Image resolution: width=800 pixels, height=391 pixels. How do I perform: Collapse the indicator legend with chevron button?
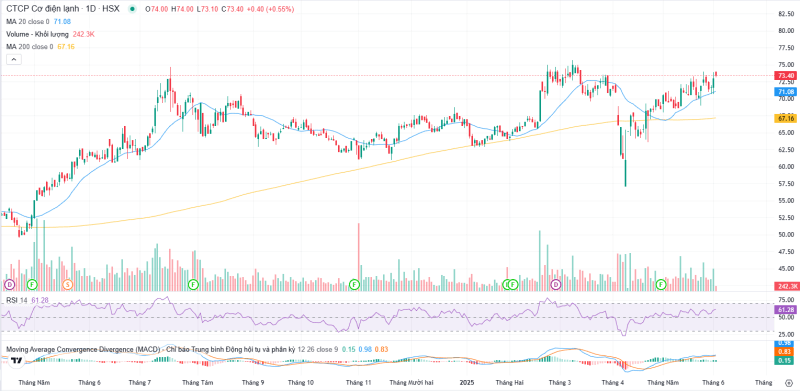click(x=14, y=60)
